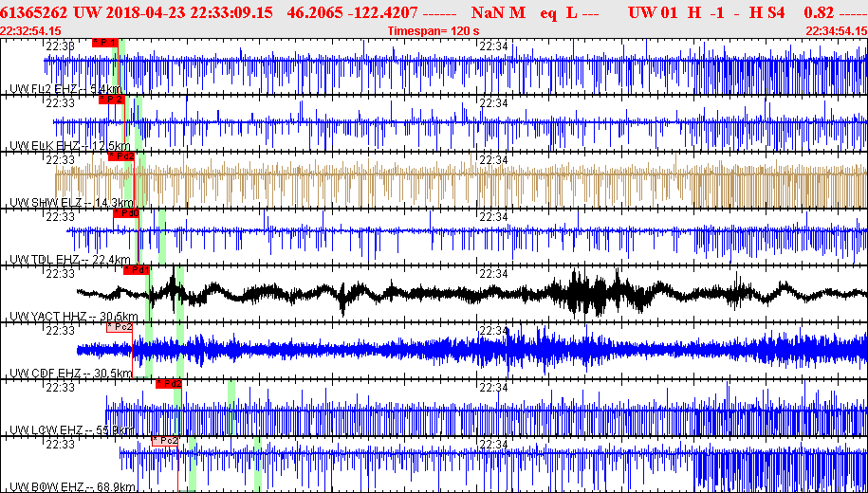This screenshot has height=493, width=868.
Task: Select the pink Pc2 flag on CDF trace
Action: tap(120, 327)
